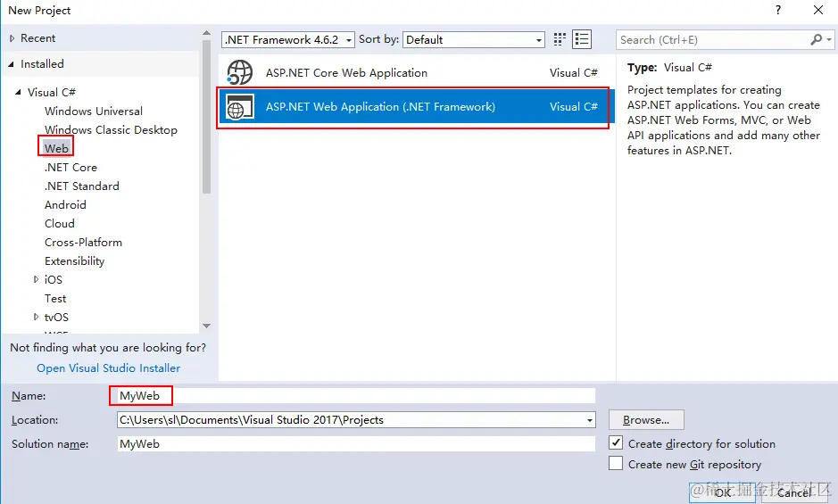
Task: Toggle Create directory for solution checkbox
Action: coord(616,443)
